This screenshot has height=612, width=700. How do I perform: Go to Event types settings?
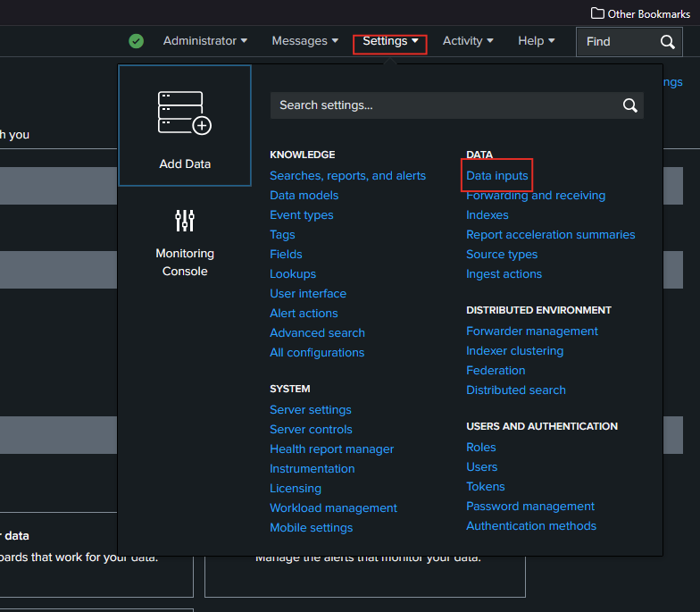tap(302, 214)
